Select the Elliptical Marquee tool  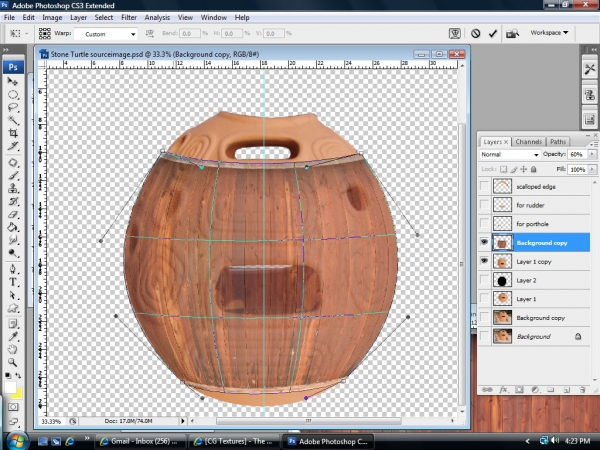(13, 95)
